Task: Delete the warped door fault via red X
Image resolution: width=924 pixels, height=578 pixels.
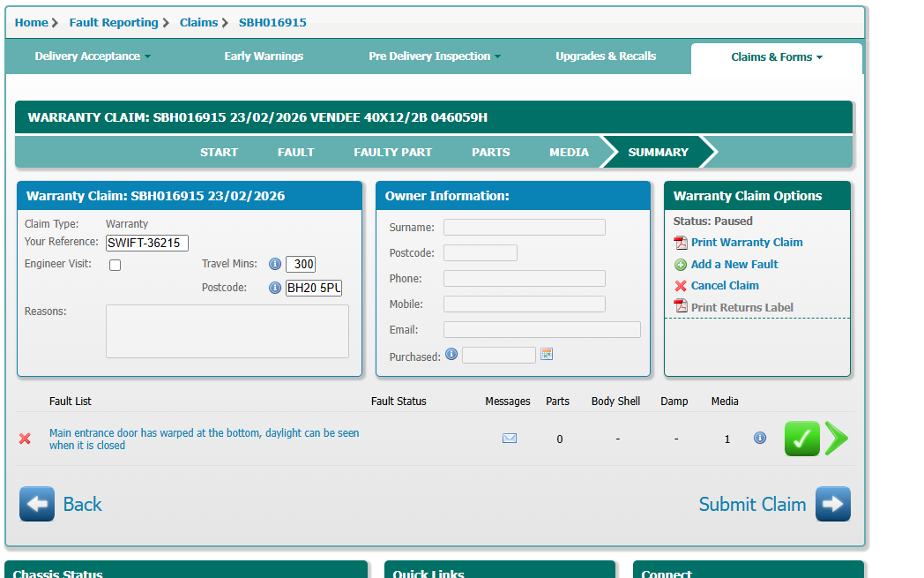Action: coord(25,439)
